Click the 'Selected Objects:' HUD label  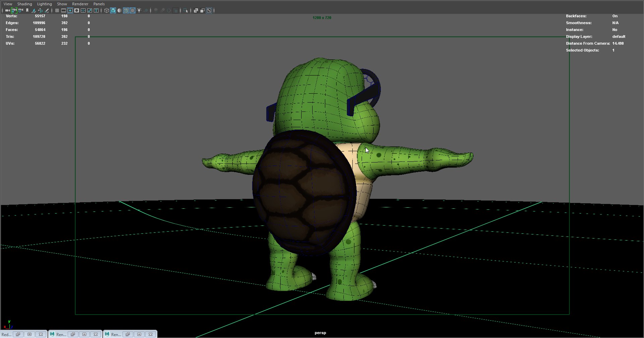tap(583, 50)
